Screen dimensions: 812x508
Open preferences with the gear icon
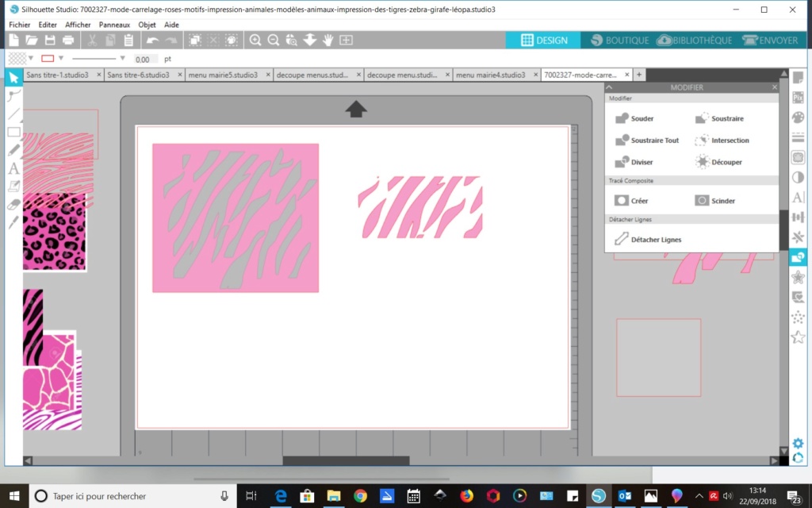[798, 443]
